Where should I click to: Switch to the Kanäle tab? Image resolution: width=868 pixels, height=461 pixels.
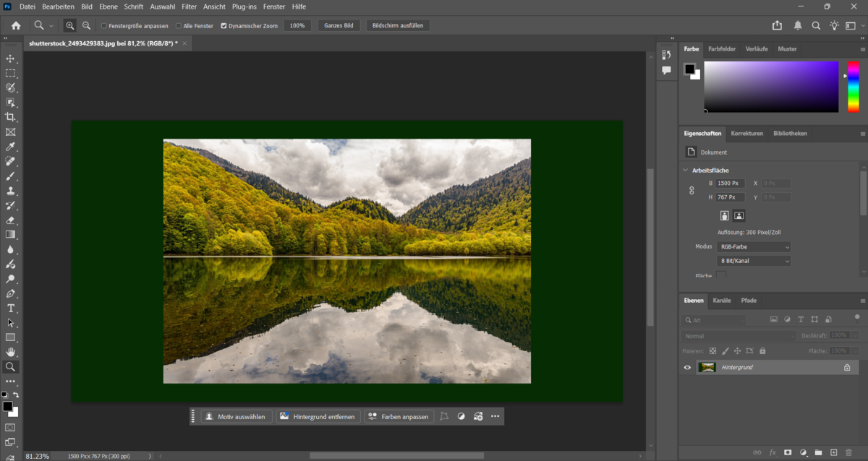tap(721, 301)
